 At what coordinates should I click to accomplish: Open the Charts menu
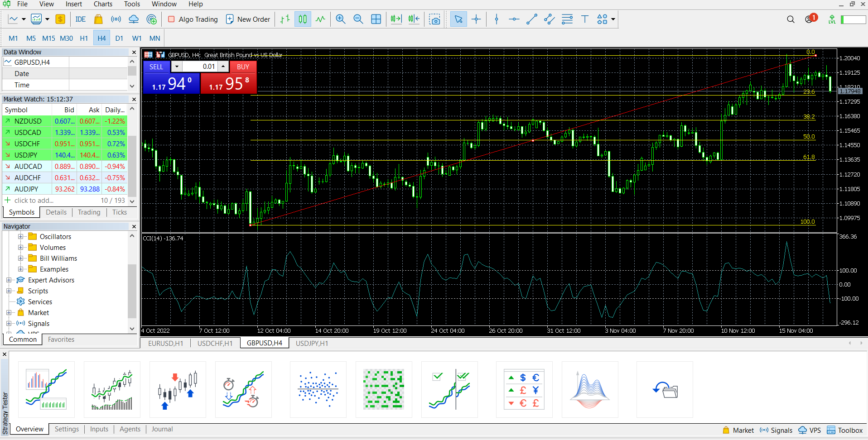pyautogui.click(x=103, y=4)
